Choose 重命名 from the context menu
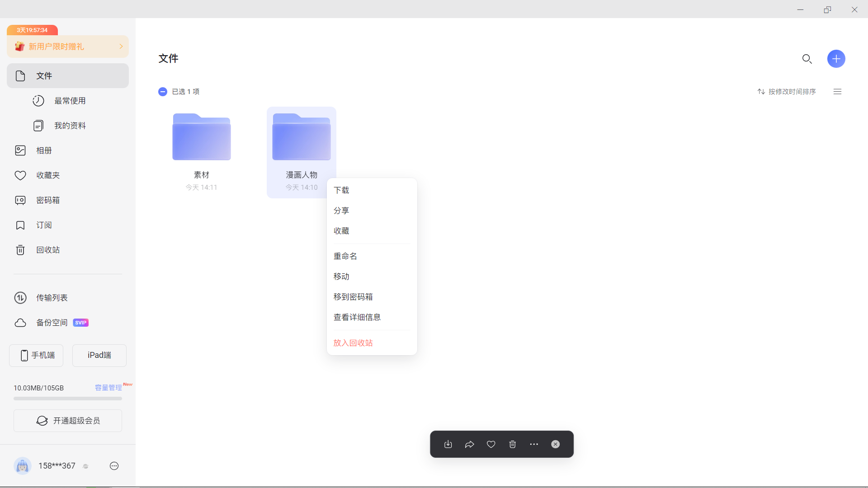868x488 pixels. (345, 256)
